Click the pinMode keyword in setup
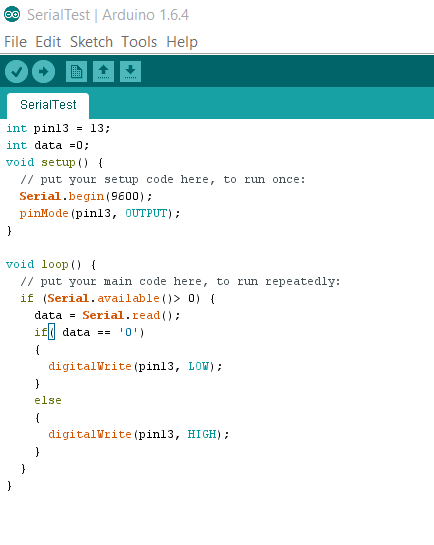The height and width of the screenshot is (545, 434). point(44,213)
